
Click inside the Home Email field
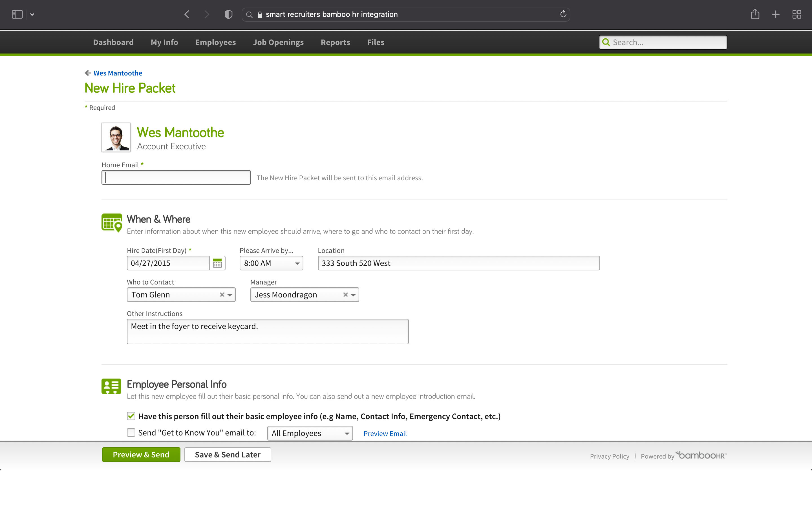tap(176, 177)
